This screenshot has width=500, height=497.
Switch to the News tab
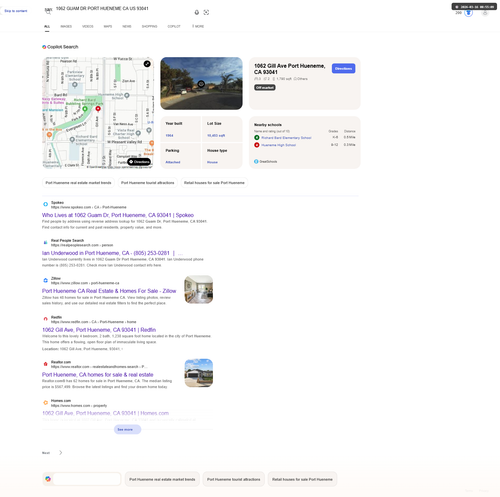click(127, 26)
